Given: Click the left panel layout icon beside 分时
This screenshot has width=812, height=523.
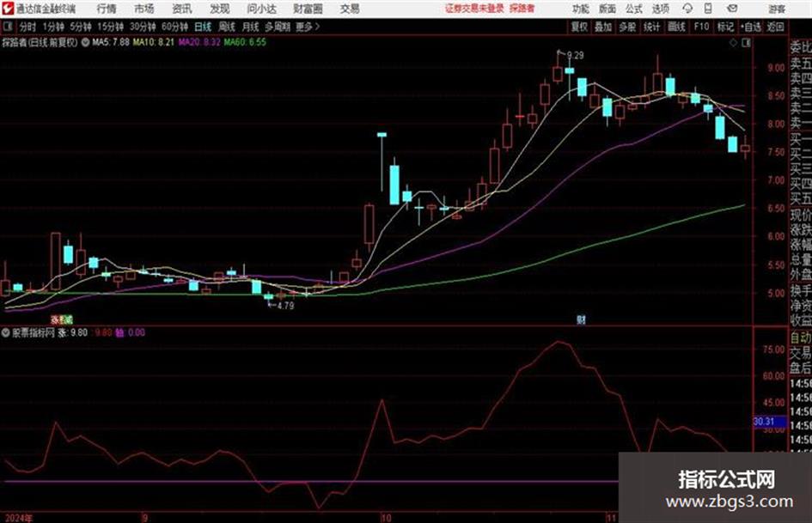Looking at the screenshot, I should [x=7, y=27].
